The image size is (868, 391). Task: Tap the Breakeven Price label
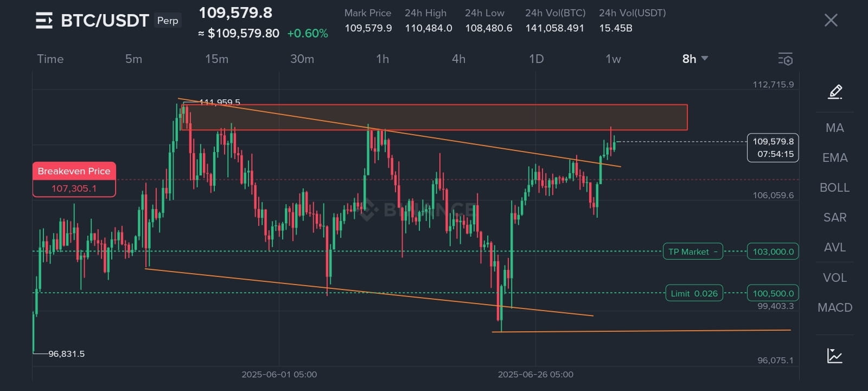pyautogui.click(x=74, y=171)
